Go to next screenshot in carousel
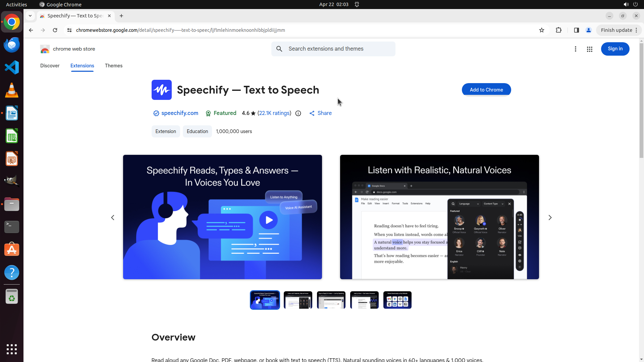 coord(550,218)
